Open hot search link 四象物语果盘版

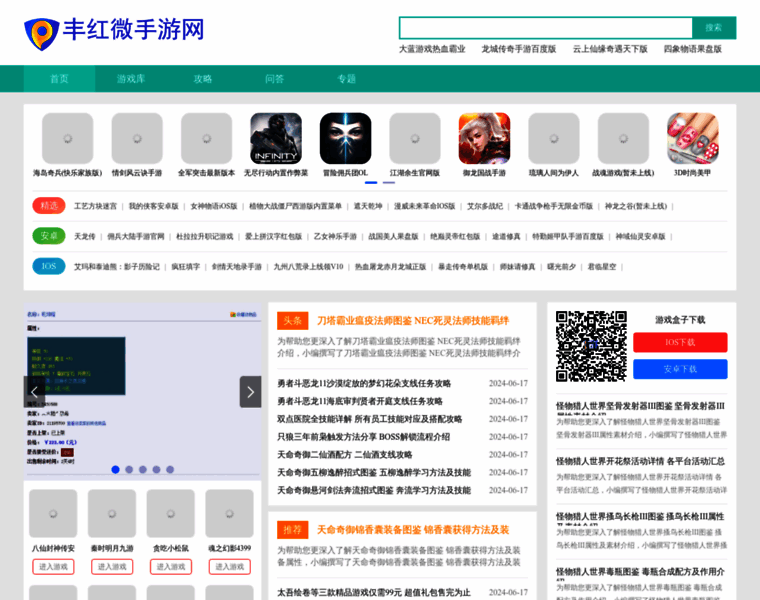click(x=693, y=49)
